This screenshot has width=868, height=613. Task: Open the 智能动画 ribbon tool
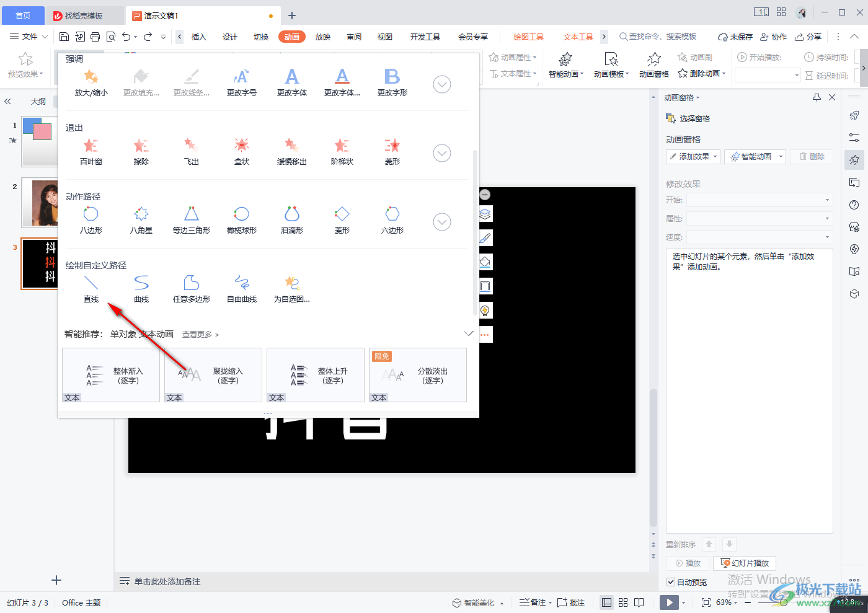pos(565,65)
